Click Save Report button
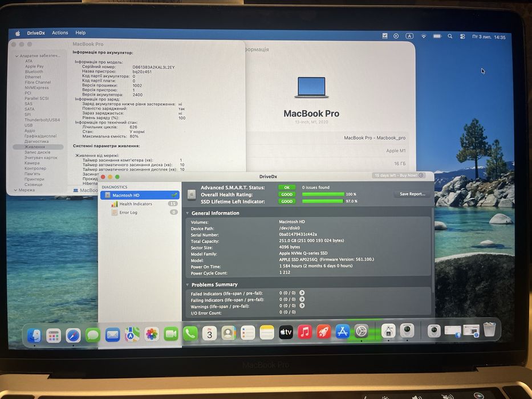The width and height of the screenshot is (532, 399). [412, 194]
